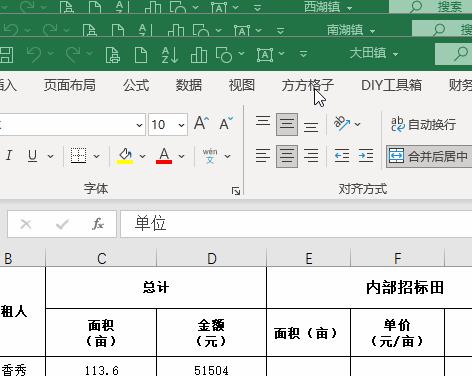This screenshot has width=472, height=376.
Task: Click the borders icon in the font group
Action: (78, 156)
